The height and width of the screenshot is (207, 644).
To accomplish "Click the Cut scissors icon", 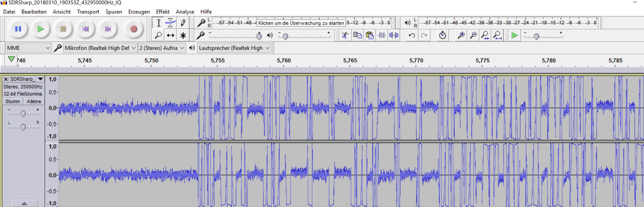I will click(x=345, y=35).
